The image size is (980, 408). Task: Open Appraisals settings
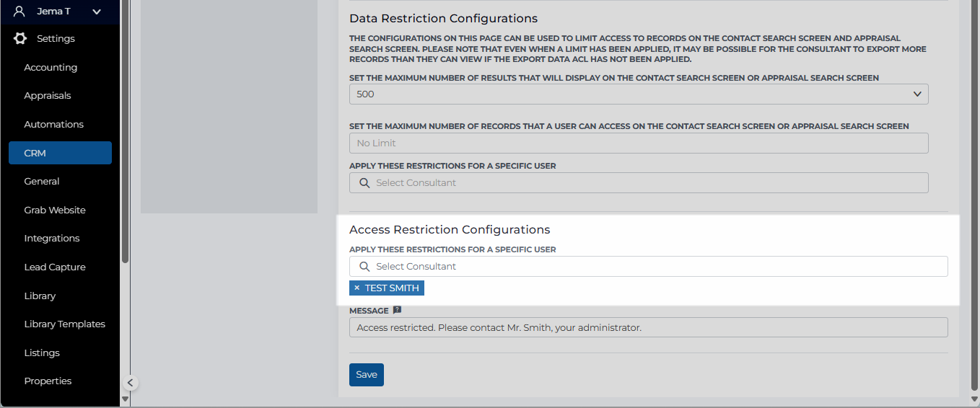coord(48,95)
